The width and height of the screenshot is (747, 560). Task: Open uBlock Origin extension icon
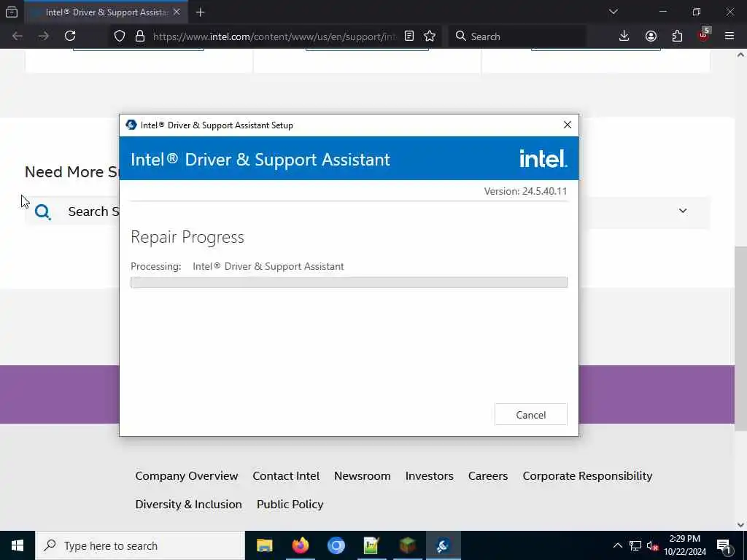[704, 35]
